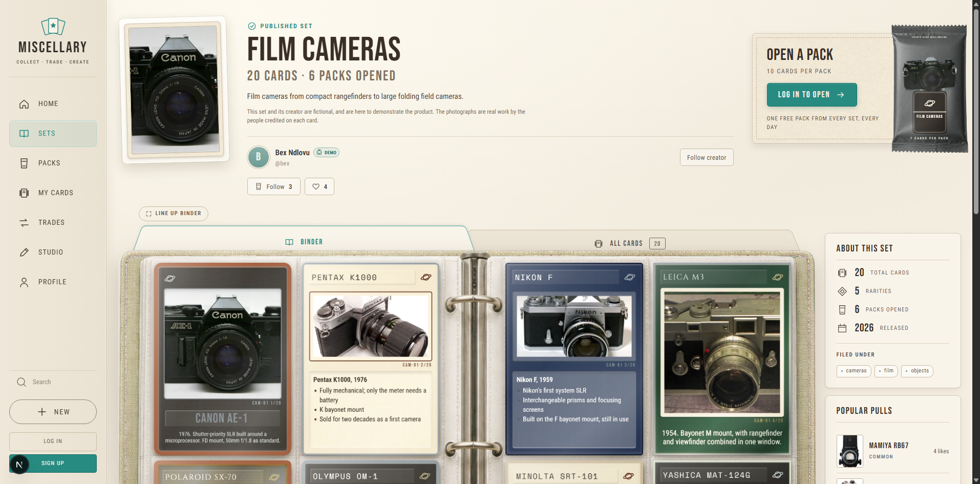The width and height of the screenshot is (980, 484).
Task: Click the Canon set cover thumbnail
Action: [x=175, y=90]
